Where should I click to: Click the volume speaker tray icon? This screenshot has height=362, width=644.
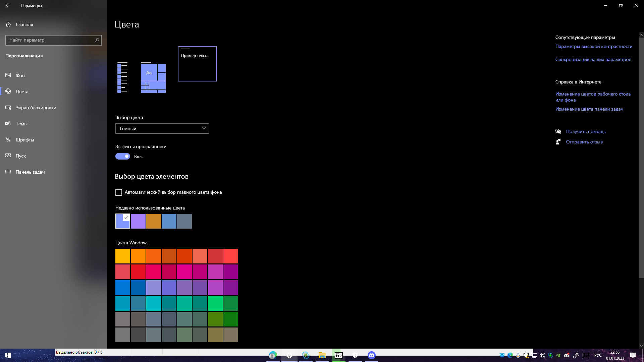click(x=542, y=355)
